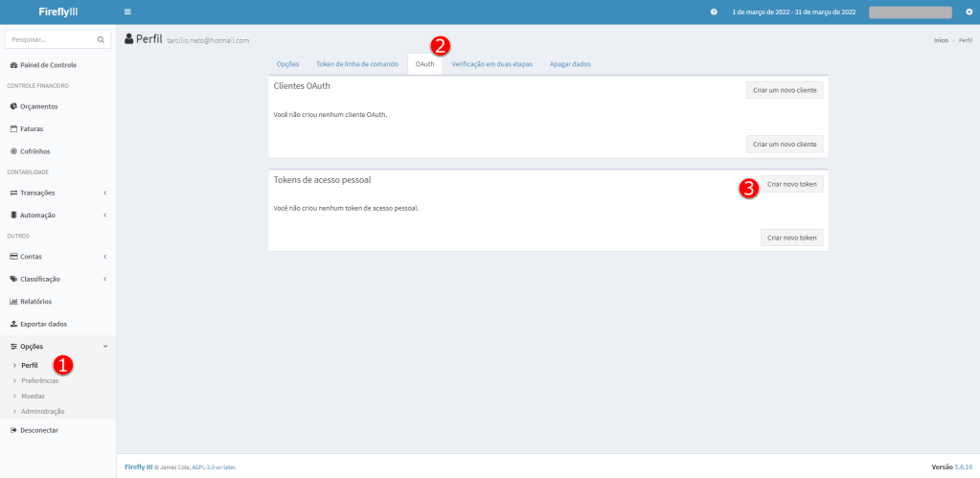Screen dimensions: 980x478
Task: Click top Criar um novo cliente button
Action: 785,90
